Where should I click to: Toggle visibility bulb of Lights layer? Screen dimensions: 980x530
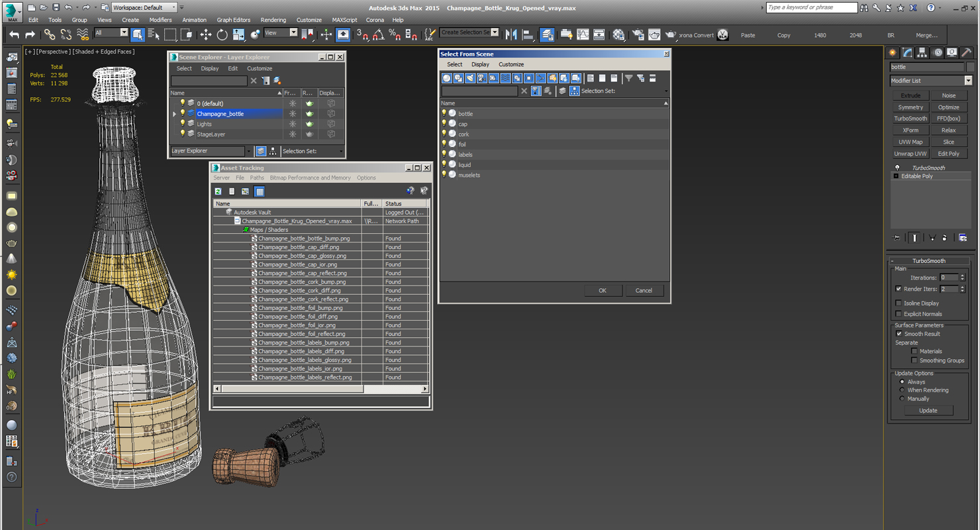click(x=183, y=124)
